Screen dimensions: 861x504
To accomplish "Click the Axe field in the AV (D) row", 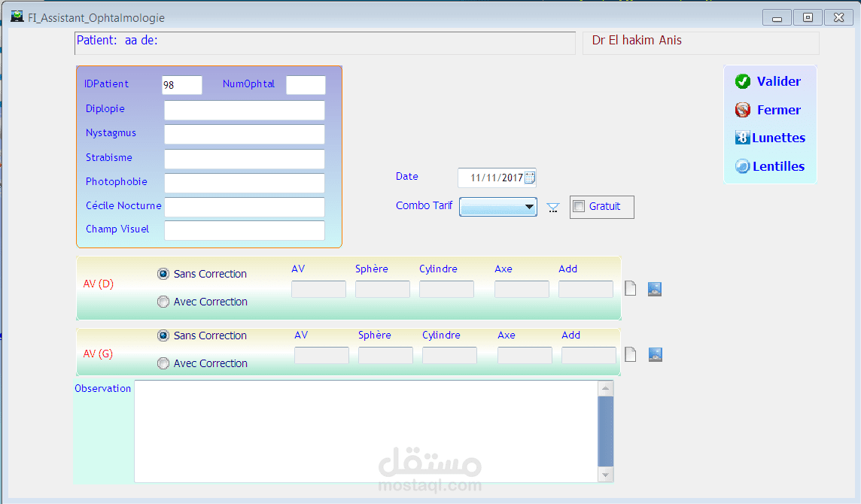I will (522, 289).
